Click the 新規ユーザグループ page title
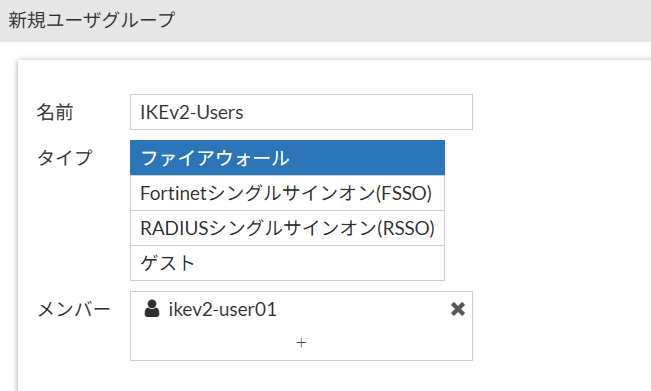Viewport: 651px width, 391px height. (x=92, y=20)
